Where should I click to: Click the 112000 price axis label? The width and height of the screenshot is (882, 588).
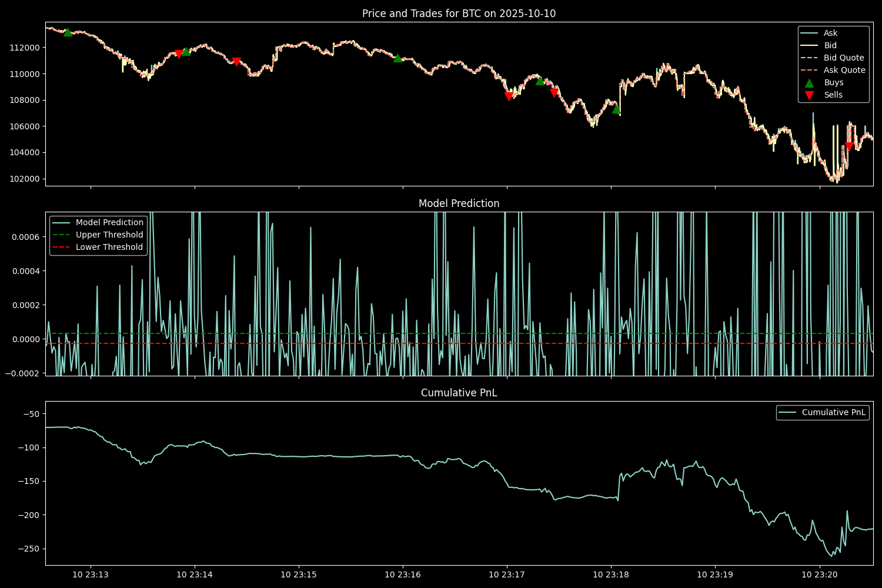coord(25,48)
